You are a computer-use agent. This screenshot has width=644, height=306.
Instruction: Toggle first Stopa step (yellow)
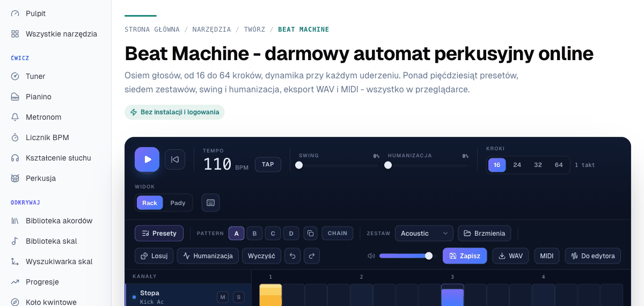270,295
